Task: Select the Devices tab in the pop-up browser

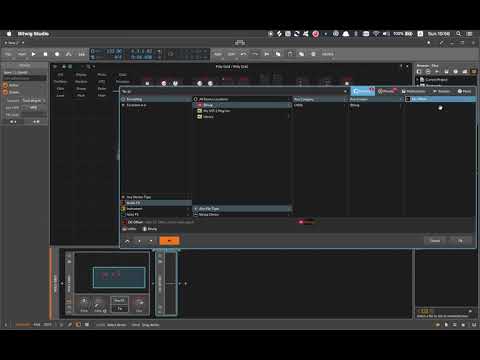Action: 363,91
